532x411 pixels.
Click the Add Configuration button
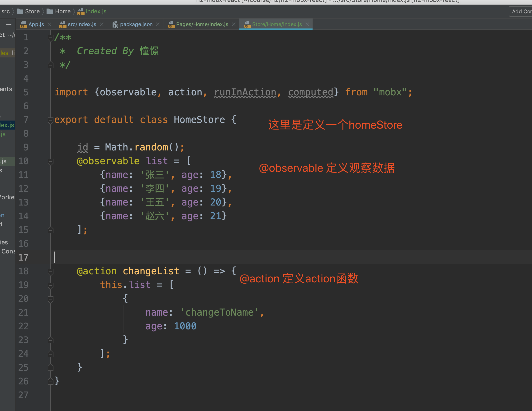521,11
